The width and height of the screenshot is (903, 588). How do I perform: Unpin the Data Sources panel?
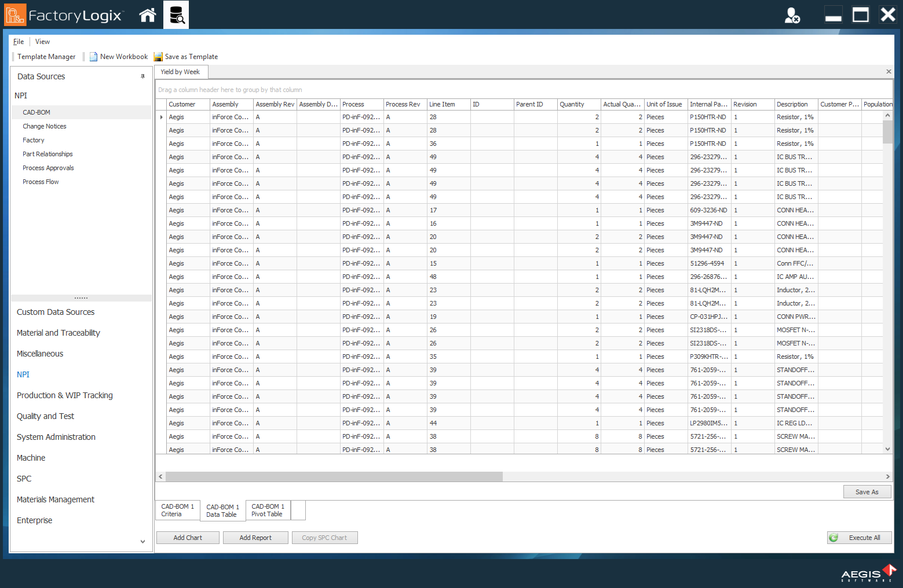point(143,76)
